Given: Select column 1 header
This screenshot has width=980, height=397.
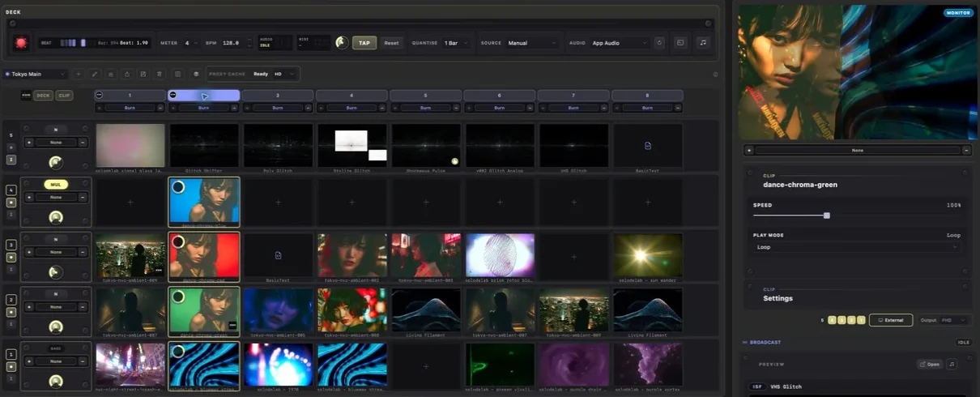Looking at the screenshot, I should 130,96.
